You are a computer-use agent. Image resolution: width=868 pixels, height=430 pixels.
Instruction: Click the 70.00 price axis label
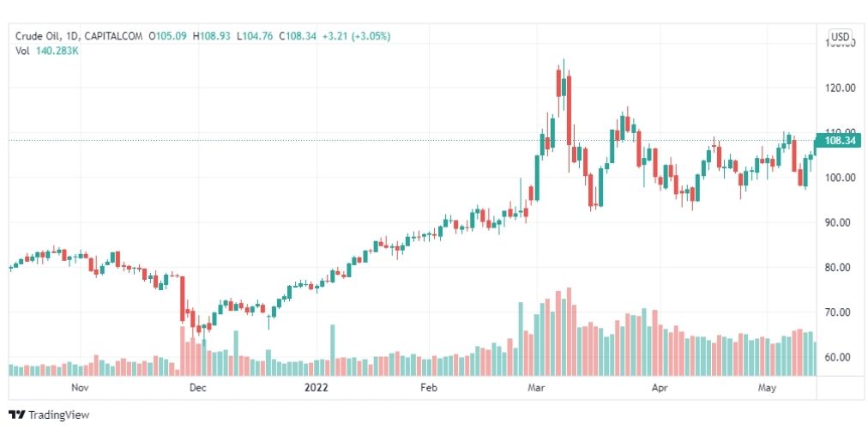click(836, 312)
